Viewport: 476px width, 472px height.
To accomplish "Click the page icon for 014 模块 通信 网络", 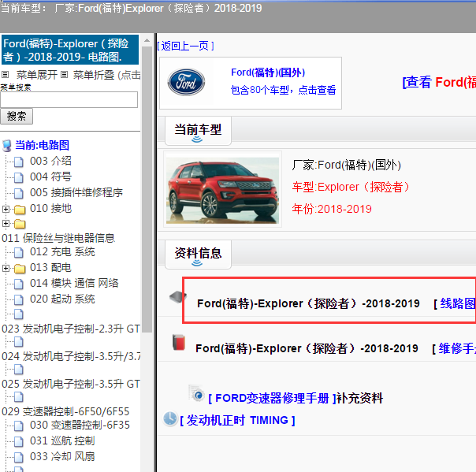I will coord(18,284).
